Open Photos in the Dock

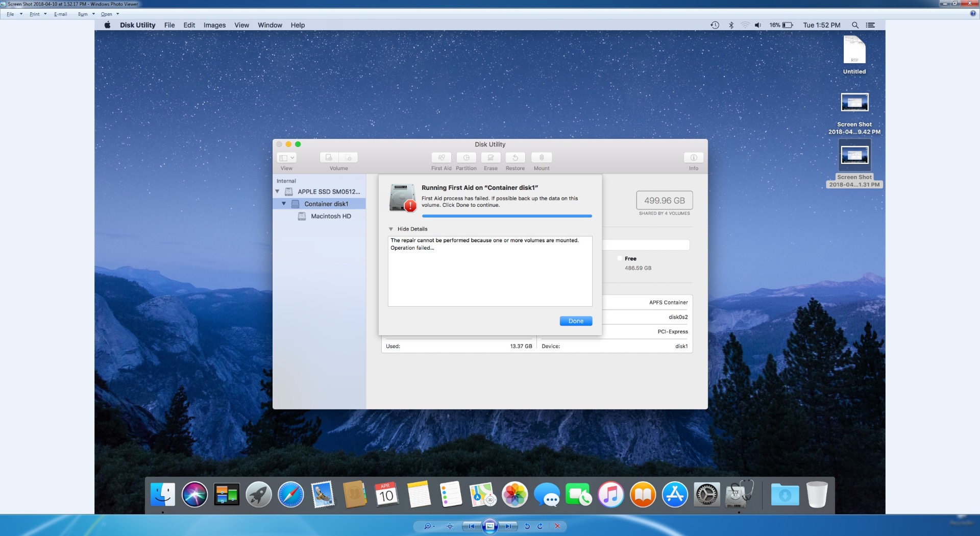coord(514,495)
